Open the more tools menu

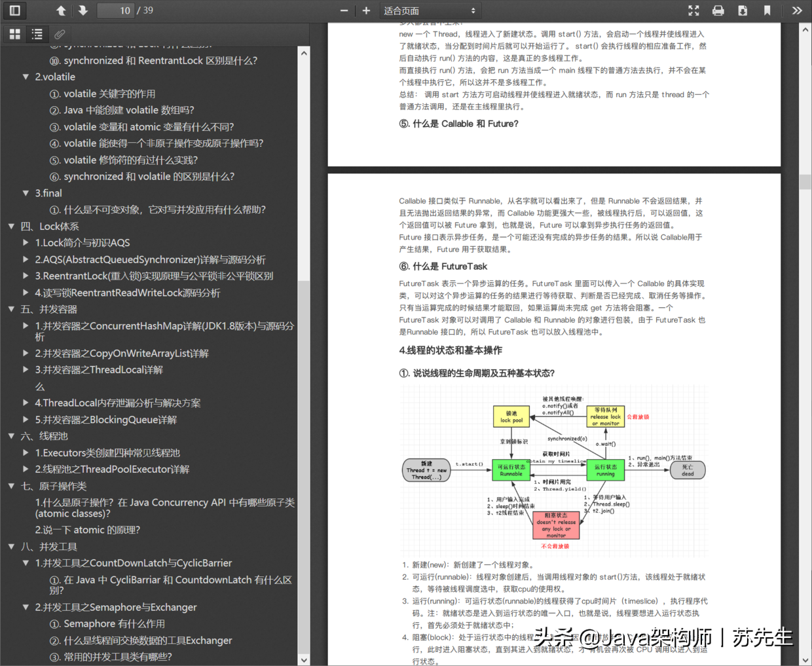(798, 10)
